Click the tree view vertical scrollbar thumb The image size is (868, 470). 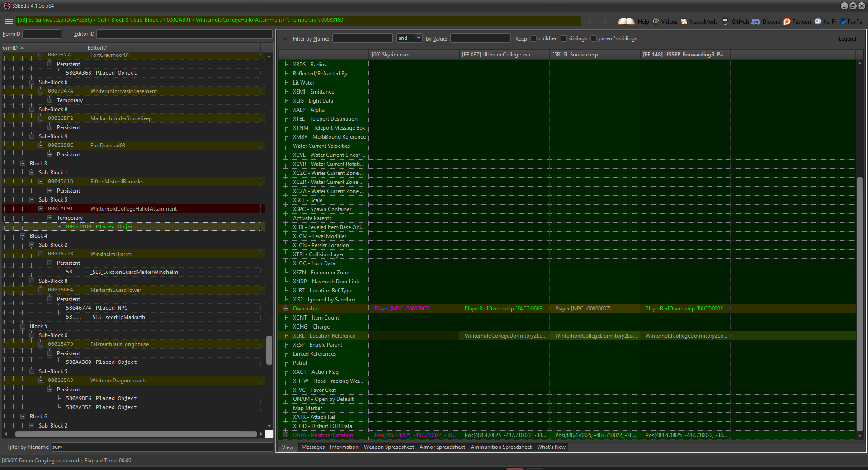[269, 350]
